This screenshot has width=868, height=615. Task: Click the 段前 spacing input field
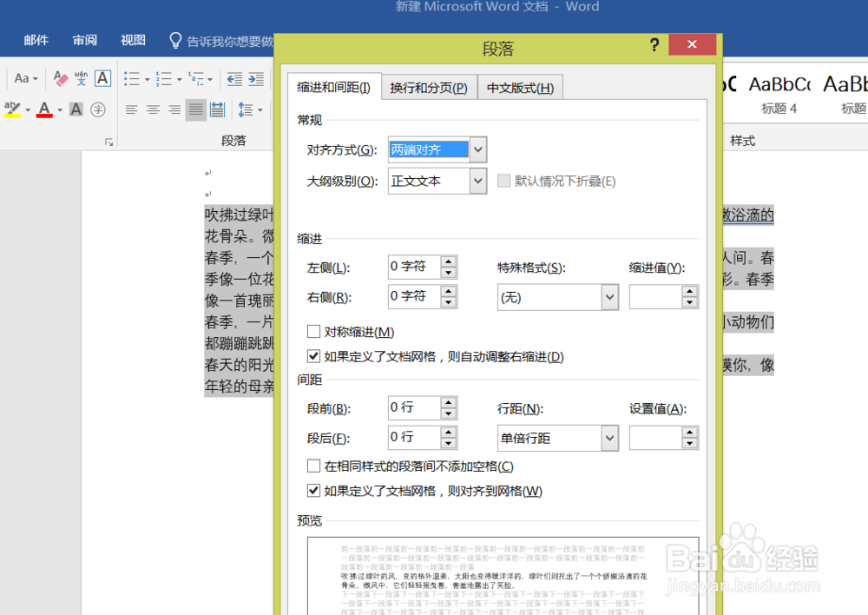pyautogui.click(x=415, y=407)
